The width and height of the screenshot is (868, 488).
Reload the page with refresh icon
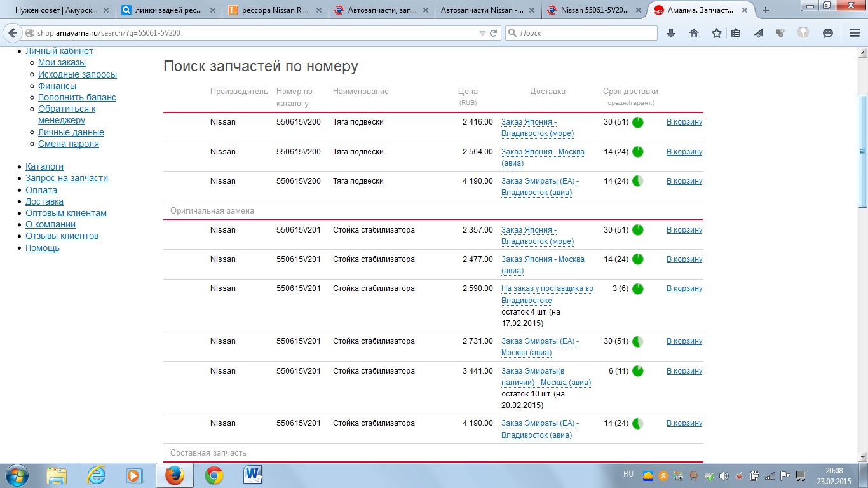pyautogui.click(x=493, y=33)
